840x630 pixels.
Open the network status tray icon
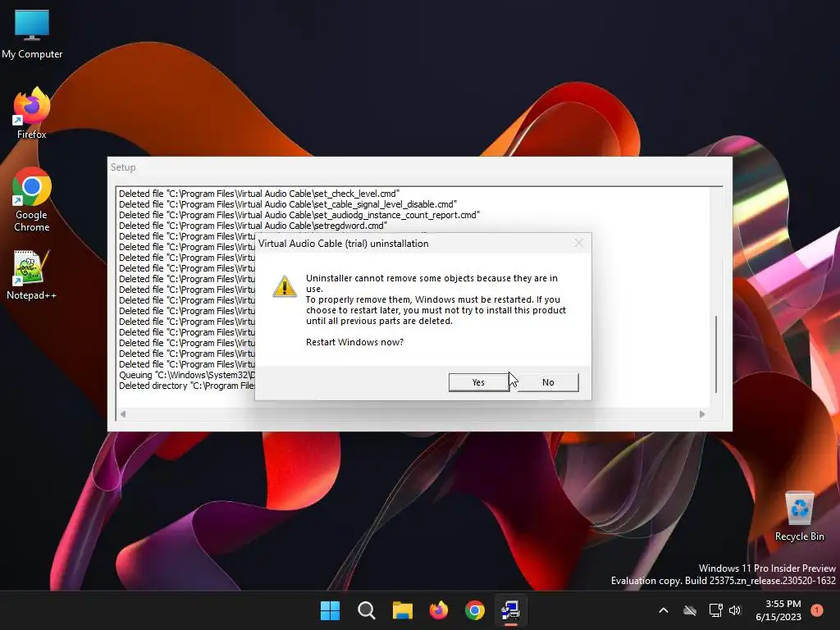pyautogui.click(x=715, y=610)
